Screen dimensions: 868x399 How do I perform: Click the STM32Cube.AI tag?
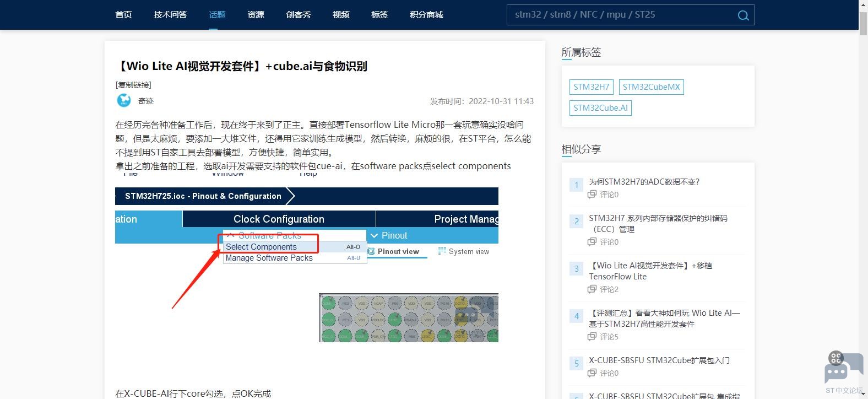coord(600,108)
